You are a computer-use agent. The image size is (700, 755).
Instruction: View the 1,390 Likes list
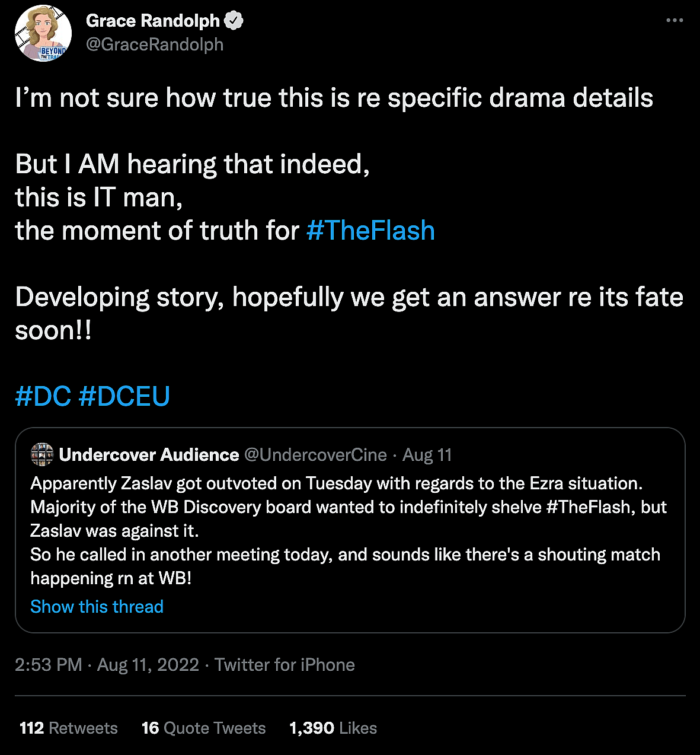click(333, 728)
